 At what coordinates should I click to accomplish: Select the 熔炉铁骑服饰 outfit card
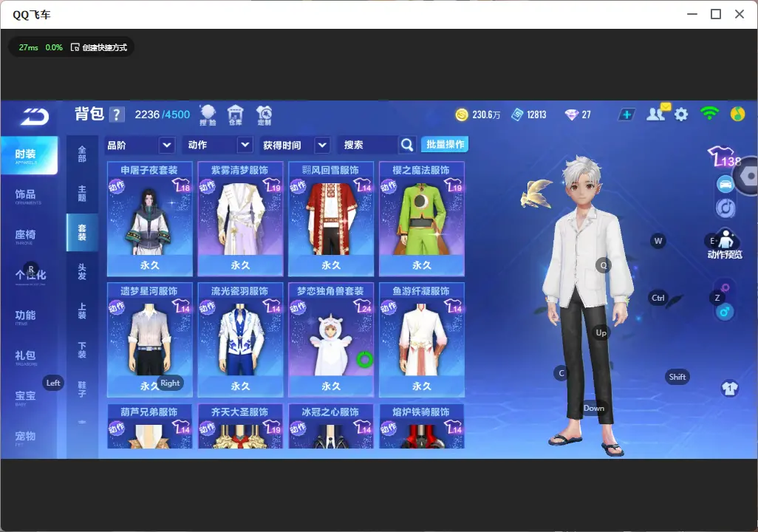click(x=422, y=426)
